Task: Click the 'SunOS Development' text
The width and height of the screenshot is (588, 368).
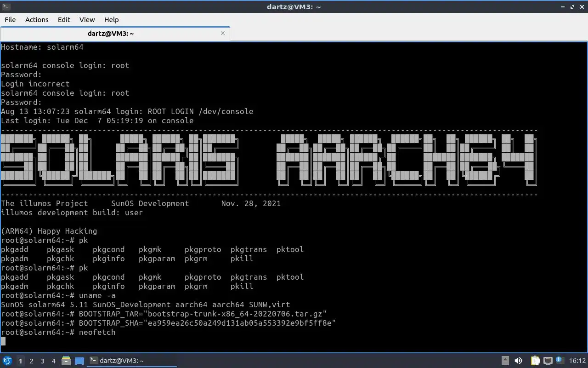Action: coord(150,203)
